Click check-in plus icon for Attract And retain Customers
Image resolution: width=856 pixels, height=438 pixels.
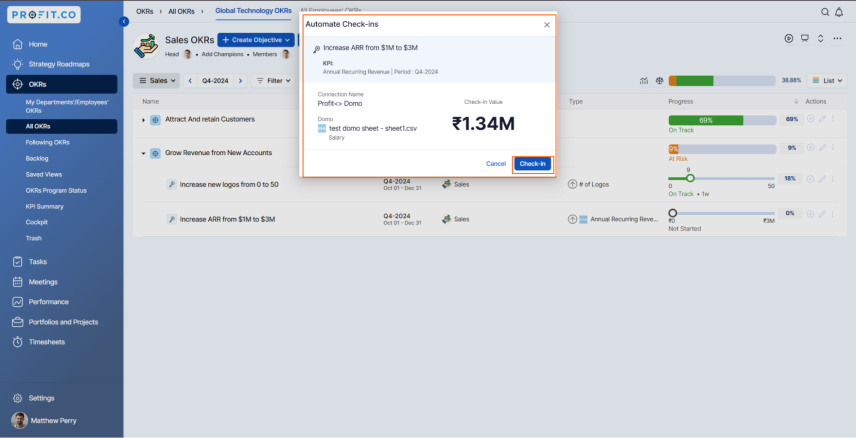(811, 119)
